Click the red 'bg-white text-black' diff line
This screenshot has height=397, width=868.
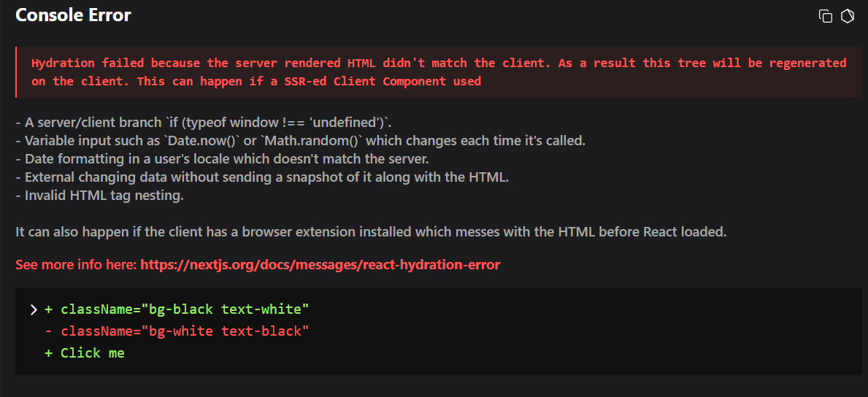(x=176, y=331)
